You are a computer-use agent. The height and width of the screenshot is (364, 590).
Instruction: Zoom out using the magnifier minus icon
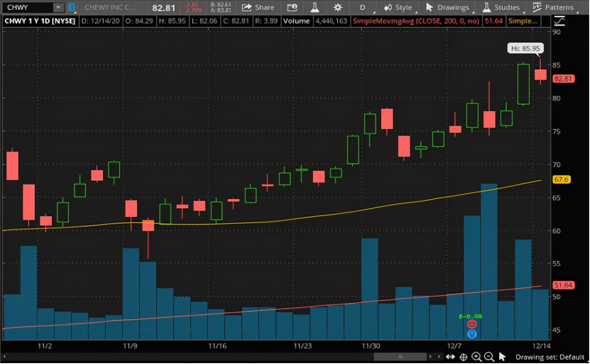click(x=489, y=357)
